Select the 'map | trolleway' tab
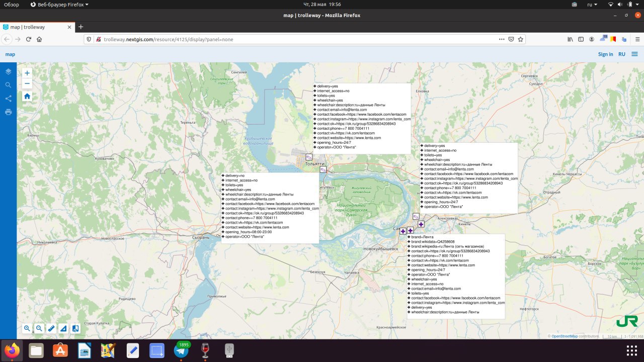Image resolution: width=644 pixels, height=362 pixels. pyautogui.click(x=38, y=27)
